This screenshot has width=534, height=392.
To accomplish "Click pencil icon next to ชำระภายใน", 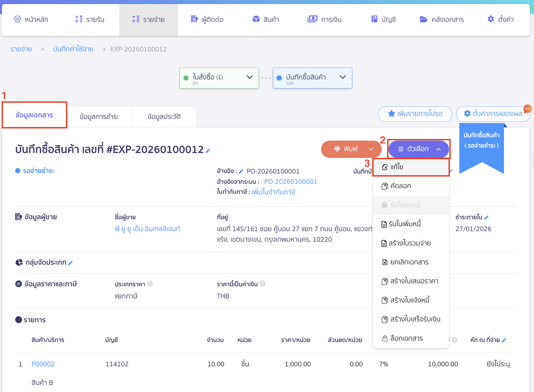I will click(486, 217).
